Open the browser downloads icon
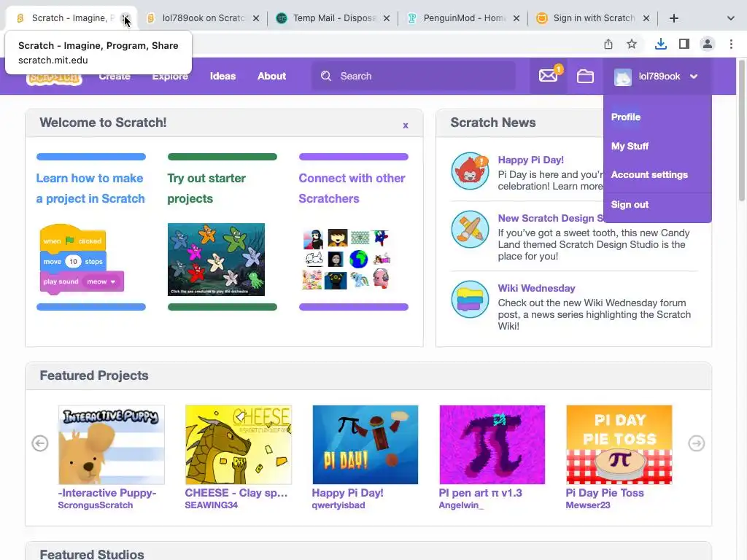 (660, 44)
